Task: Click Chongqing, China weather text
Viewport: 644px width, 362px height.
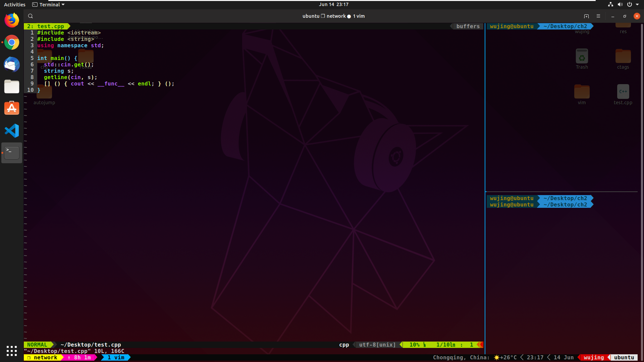Action: pos(461,358)
